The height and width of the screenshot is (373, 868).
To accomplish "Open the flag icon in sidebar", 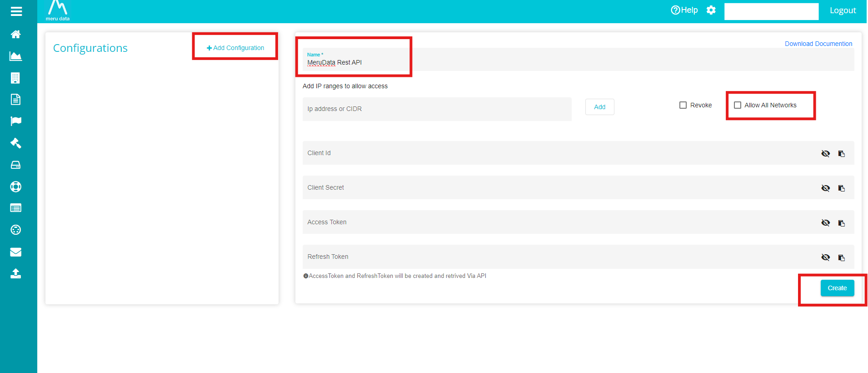I will click(16, 121).
